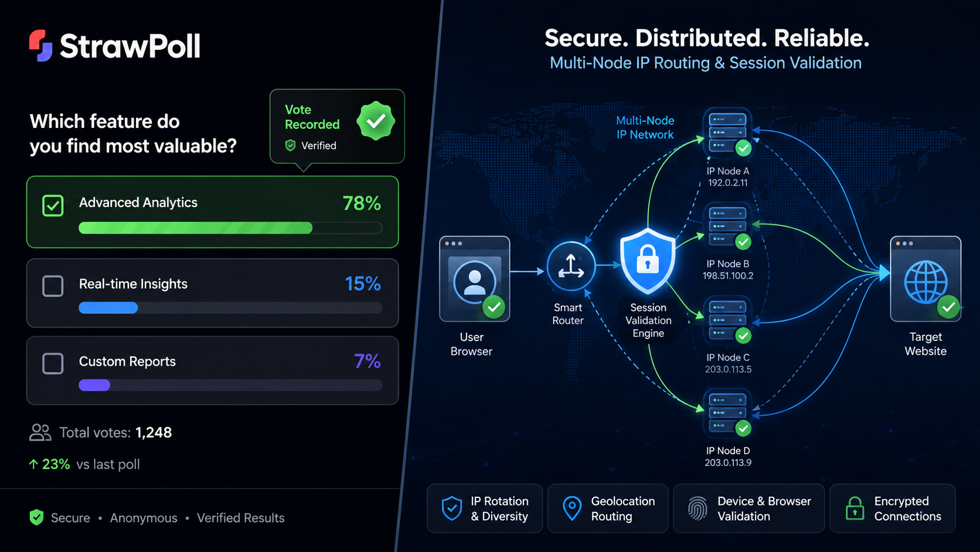Check the Real-time Insights checkbox
The width and height of the screenshot is (980, 552).
click(x=53, y=286)
